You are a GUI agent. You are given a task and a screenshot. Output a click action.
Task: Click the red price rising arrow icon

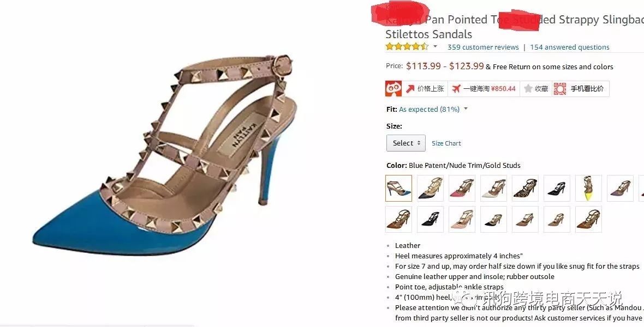pyautogui.click(x=410, y=89)
